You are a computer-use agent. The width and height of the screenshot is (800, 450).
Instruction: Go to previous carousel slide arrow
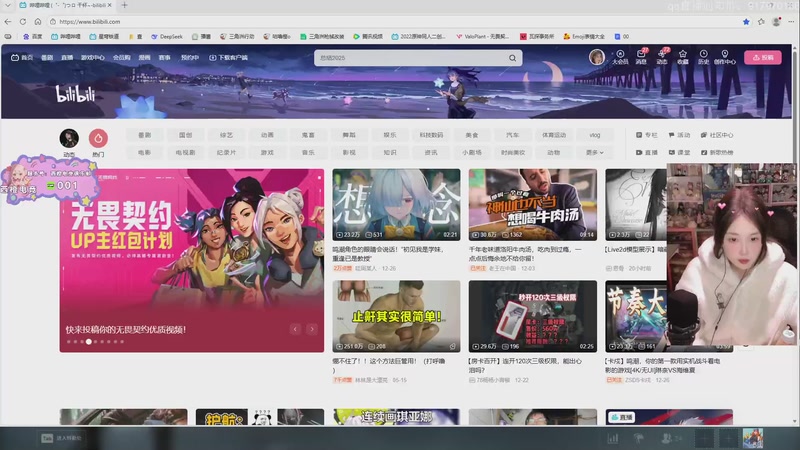tap(295, 329)
